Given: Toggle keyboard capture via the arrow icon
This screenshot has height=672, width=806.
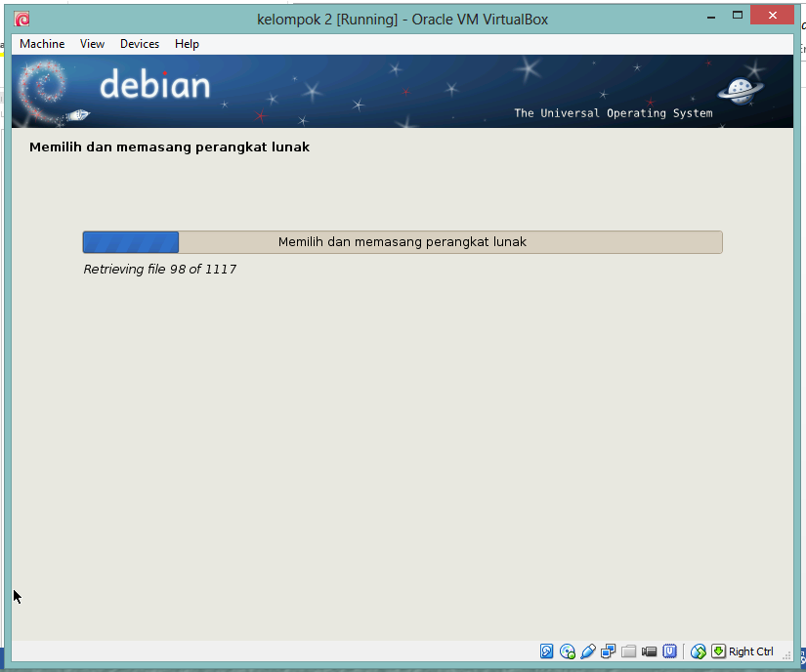Looking at the screenshot, I should pos(720,651).
